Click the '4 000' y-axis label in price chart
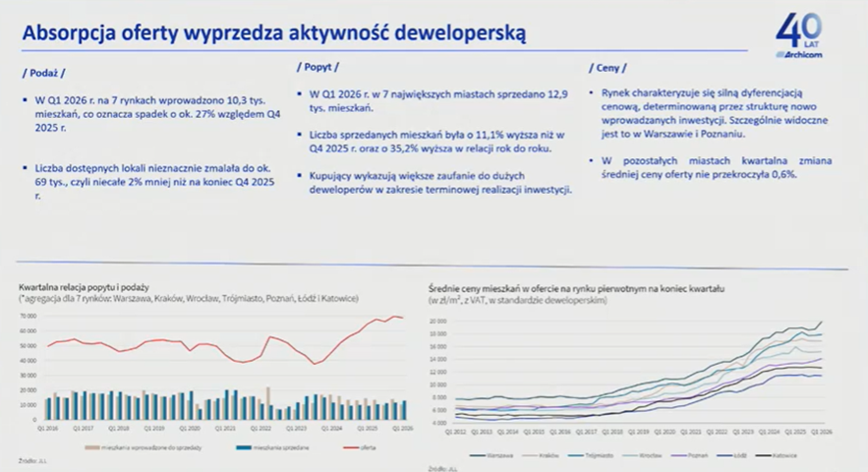Image resolution: width=868 pixels, height=472 pixels. point(438,423)
